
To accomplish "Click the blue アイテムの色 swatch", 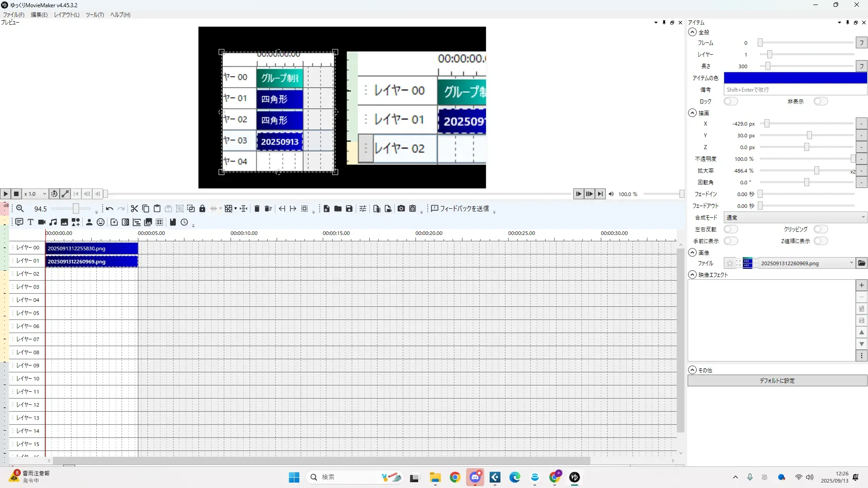I will point(795,78).
